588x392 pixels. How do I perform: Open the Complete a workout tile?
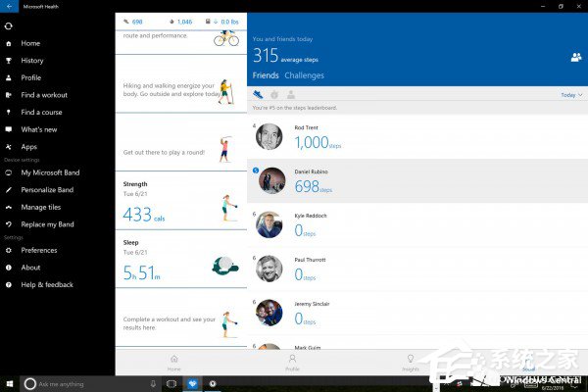[x=181, y=318]
